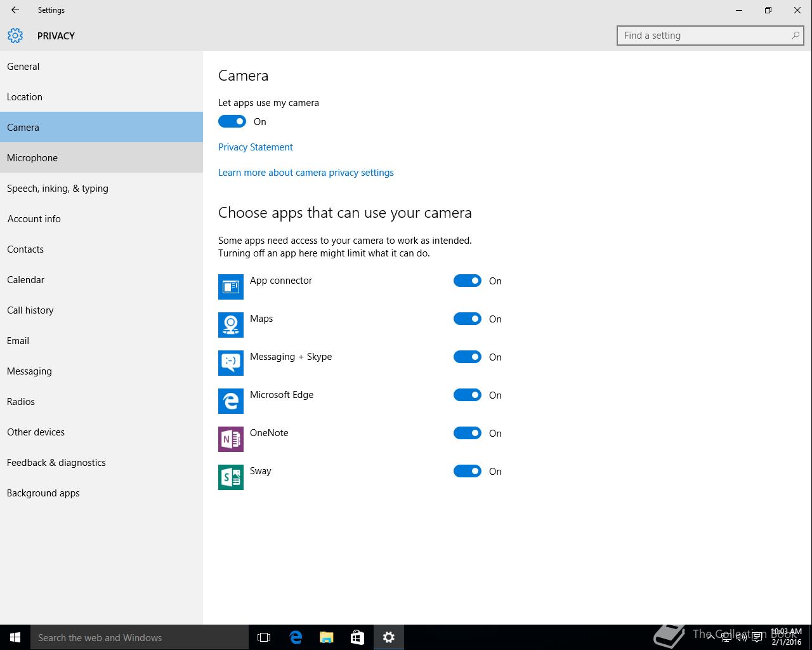Click the Microsoft Edge app icon
Screen dimensions: 812x650
(230, 401)
